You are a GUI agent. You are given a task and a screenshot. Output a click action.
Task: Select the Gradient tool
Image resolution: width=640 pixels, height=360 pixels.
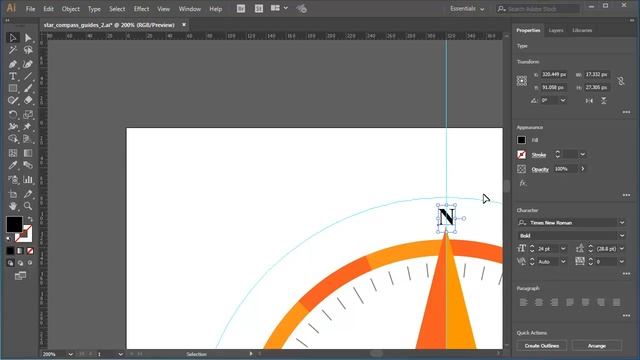(28, 153)
